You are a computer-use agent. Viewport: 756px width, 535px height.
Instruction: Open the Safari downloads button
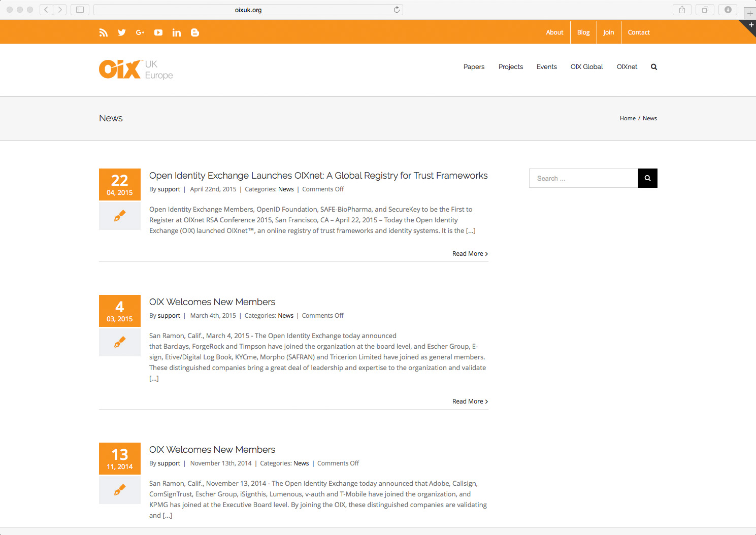[x=728, y=10]
